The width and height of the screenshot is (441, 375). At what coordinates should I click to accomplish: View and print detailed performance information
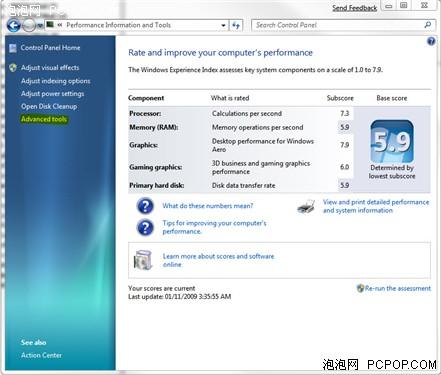click(376, 206)
